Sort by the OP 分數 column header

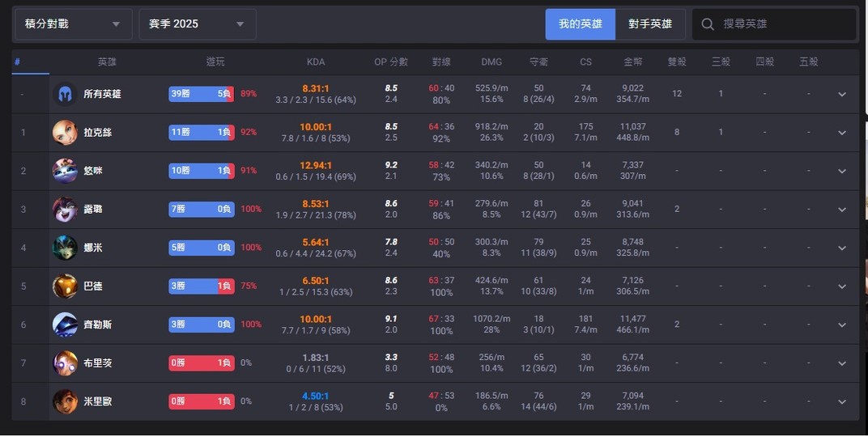click(x=391, y=62)
